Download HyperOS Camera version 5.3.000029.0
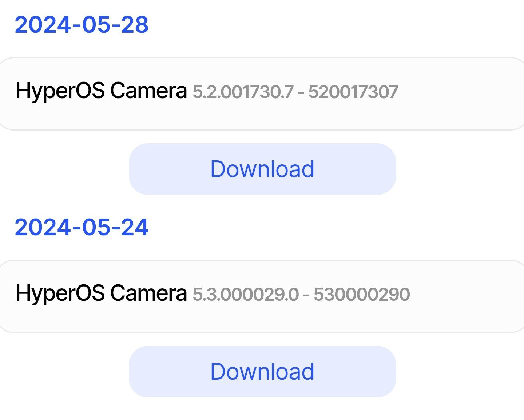The width and height of the screenshot is (524, 420). [x=262, y=371]
